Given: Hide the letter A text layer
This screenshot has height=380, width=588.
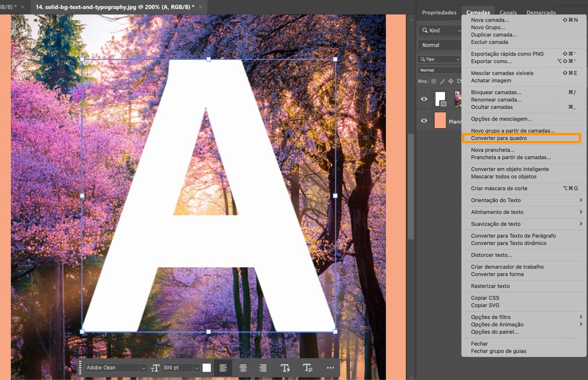Looking at the screenshot, I should (x=423, y=98).
